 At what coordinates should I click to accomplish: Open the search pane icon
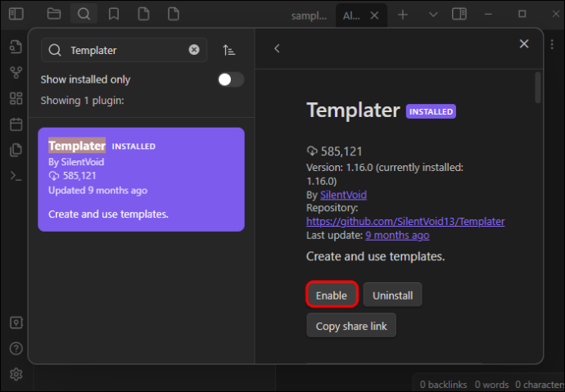84,14
